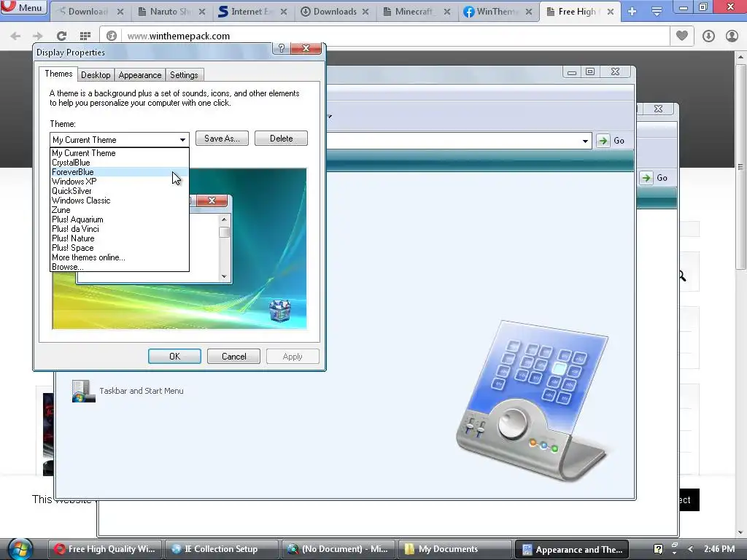
Task: Choose Plus! Aquarium theme
Action: (x=120, y=219)
